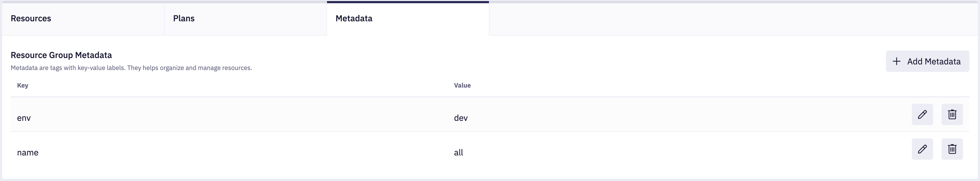Click the Value column header
Screen dimensions: 980x181
pos(462,85)
